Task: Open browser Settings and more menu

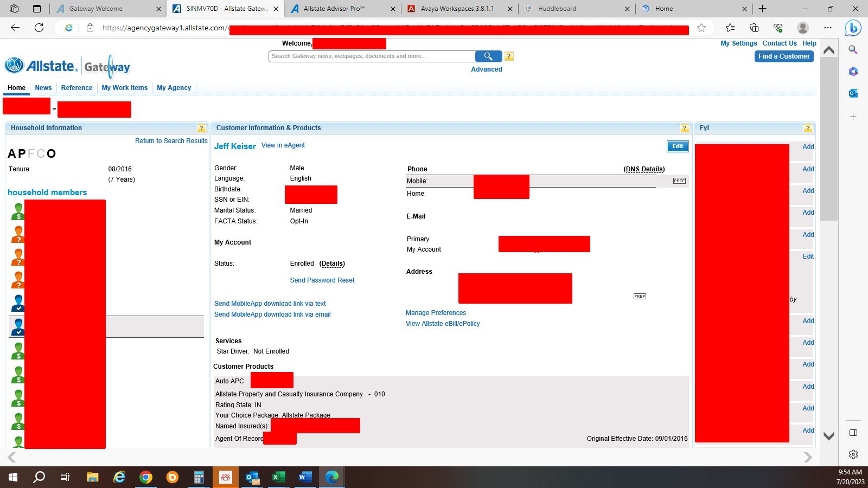Action: (827, 28)
